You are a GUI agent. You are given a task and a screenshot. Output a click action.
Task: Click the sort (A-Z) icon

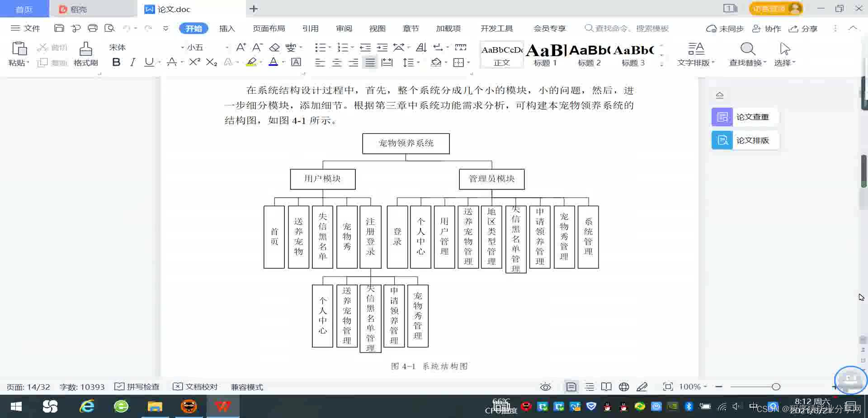[x=421, y=47]
